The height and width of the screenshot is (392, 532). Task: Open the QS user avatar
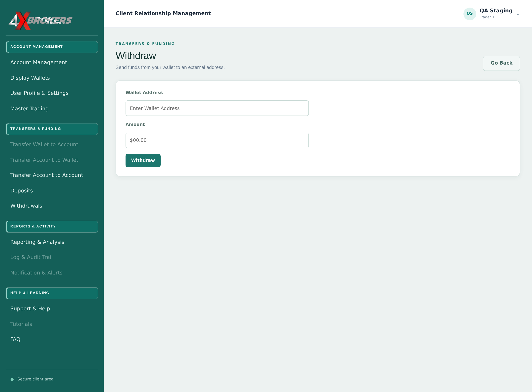click(470, 14)
